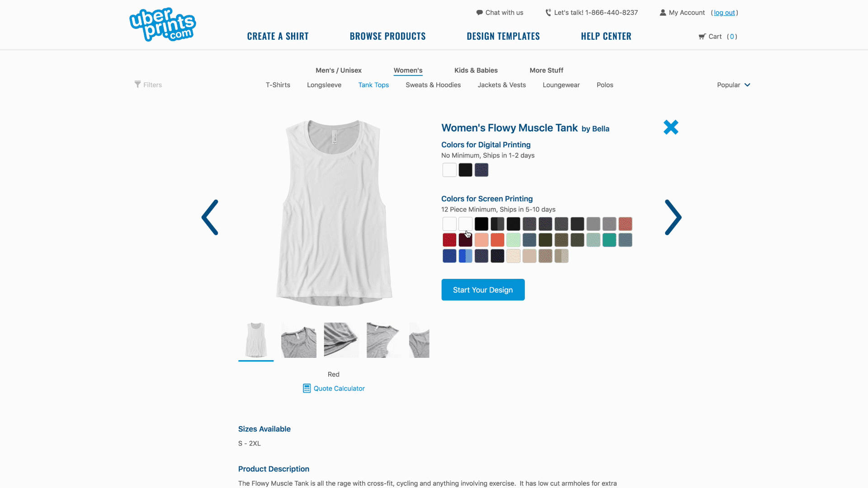Viewport: 868px width, 488px height.
Task: Click the shopping cart icon
Action: pos(702,37)
